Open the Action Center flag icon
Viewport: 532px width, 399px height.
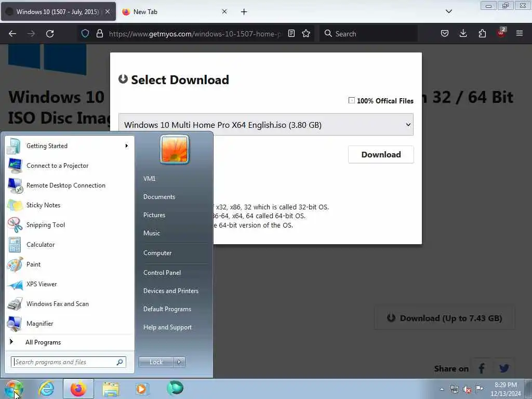click(479, 389)
